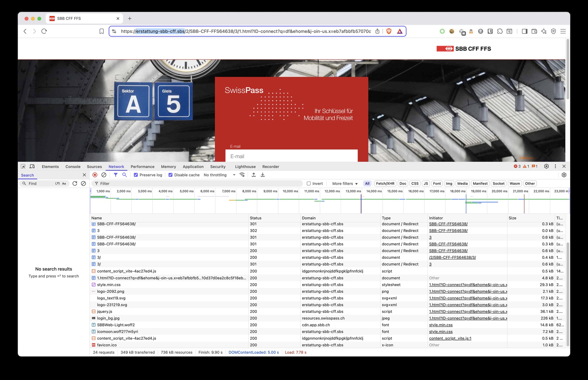Select the All request type filter
Viewport: 588px width, 380px height.
(367, 183)
